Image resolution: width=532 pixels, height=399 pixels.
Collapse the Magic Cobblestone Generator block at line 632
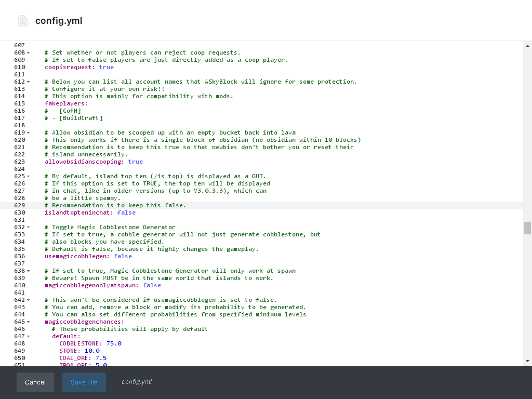point(29,228)
